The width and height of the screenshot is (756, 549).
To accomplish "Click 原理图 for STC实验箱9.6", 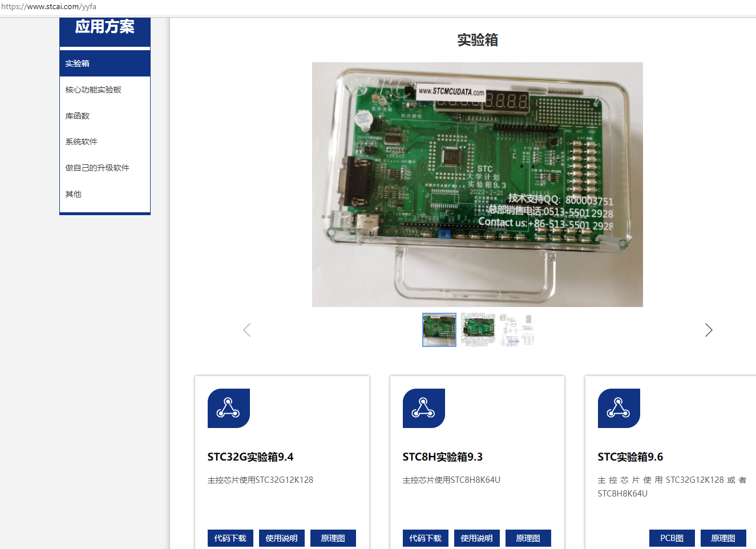I will point(723,538).
